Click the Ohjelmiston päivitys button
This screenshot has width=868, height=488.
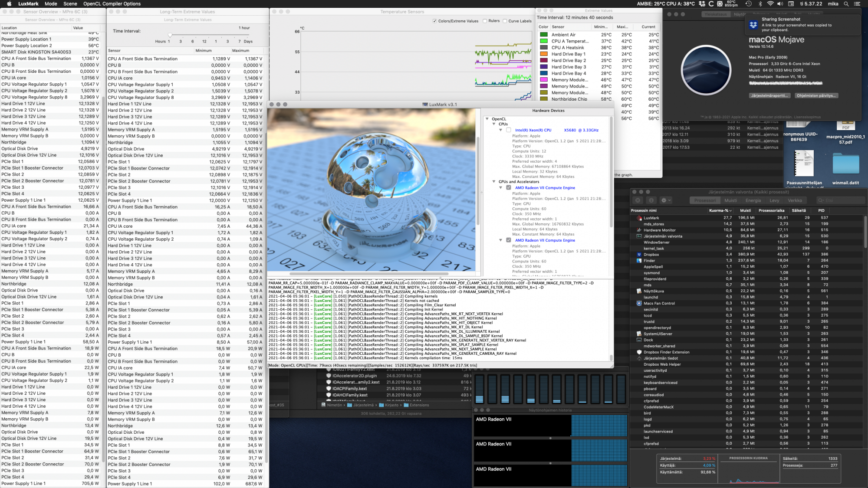tap(816, 96)
